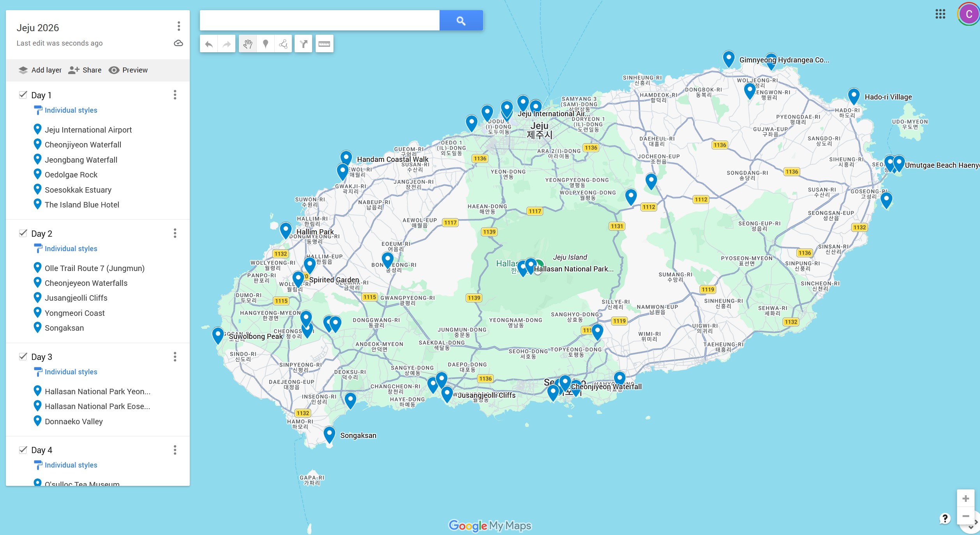Click the zoom in plus button
This screenshot has height=535, width=980.
click(x=965, y=498)
